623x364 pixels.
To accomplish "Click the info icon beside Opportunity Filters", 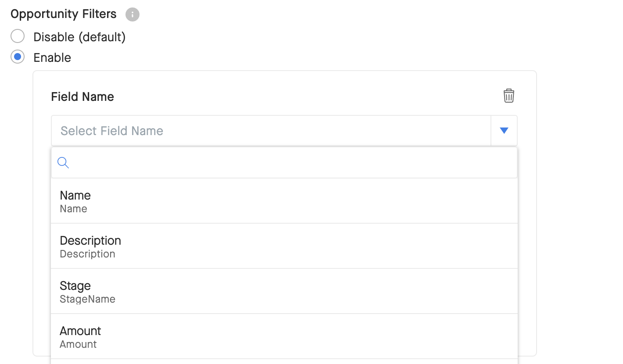I will pyautogui.click(x=132, y=14).
